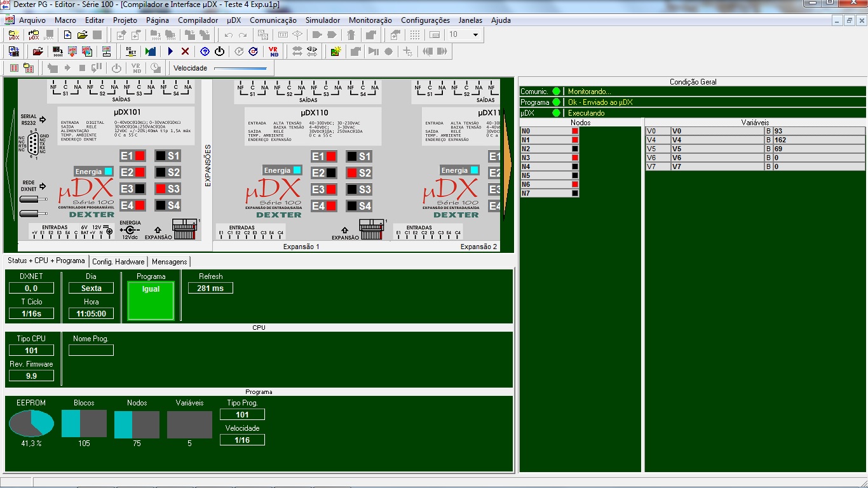This screenshot has width=868, height=488.
Task: Click the red dotted grid icon
Action: (14, 68)
